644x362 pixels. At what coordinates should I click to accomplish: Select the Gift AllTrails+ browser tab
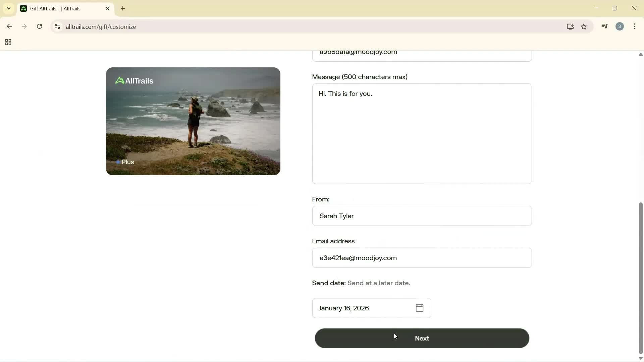pos(55,8)
